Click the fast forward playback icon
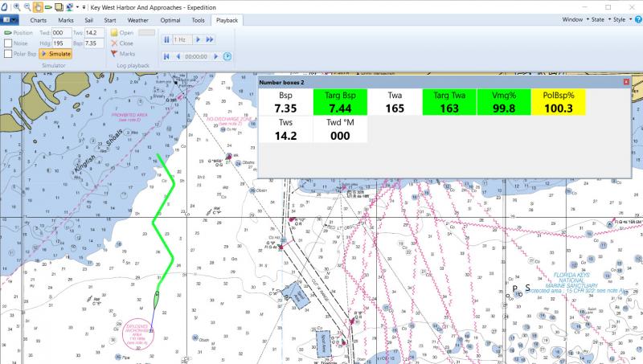This screenshot has width=643, height=364. click(210, 39)
